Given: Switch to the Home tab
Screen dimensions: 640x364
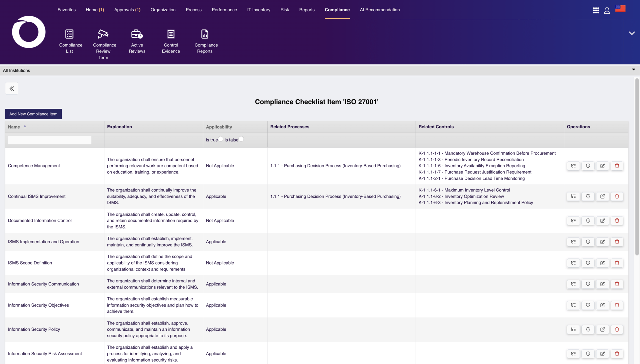Looking at the screenshot, I should 95,10.
